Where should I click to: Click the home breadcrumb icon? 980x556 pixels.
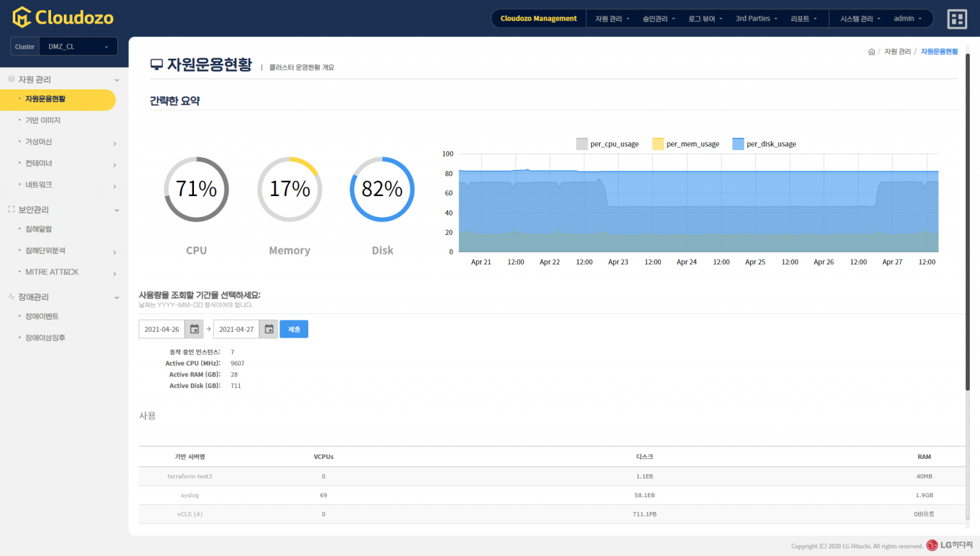point(872,52)
